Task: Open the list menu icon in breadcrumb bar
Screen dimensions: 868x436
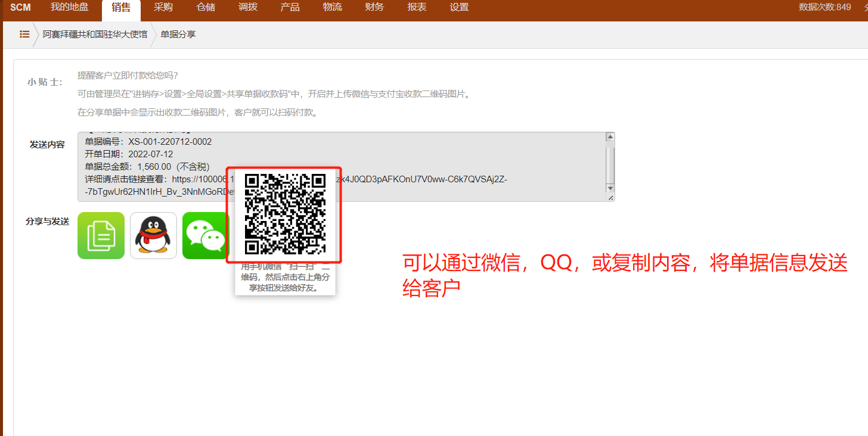Action: 24,35
